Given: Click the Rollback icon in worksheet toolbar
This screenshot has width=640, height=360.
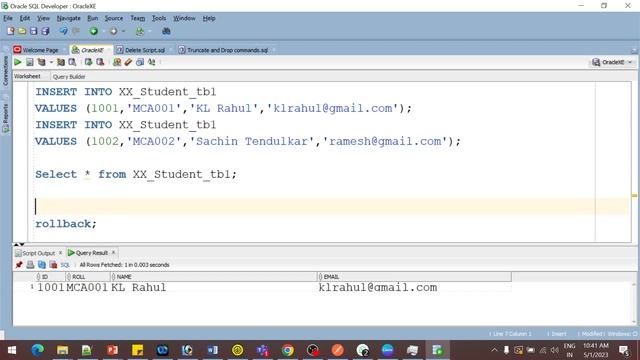Looking at the screenshot, I should [100, 62].
